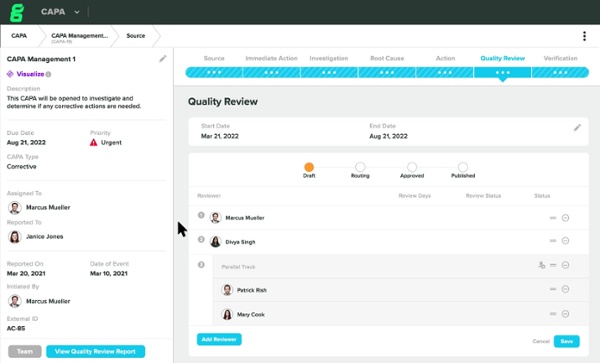Switch to the Action stage
Viewport: 600px width, 363px height.
[445, 58]
